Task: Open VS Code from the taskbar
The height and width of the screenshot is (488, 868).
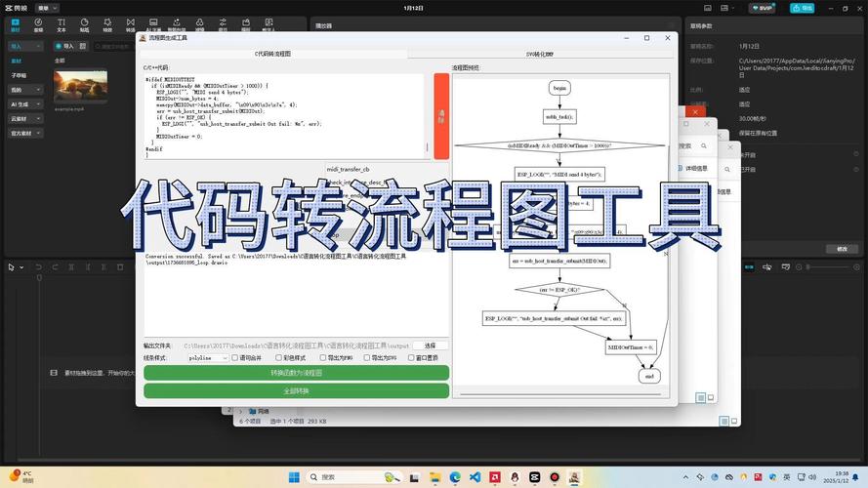Action: click(475, 477)
